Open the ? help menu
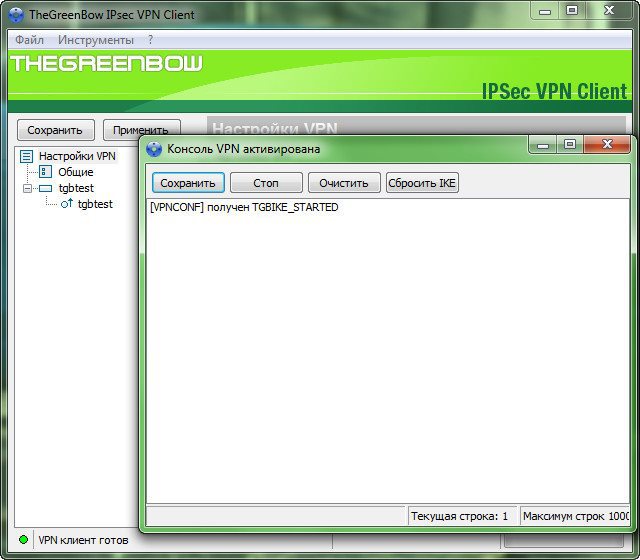Image resolution: width=640 pixels, height=560 pixels. coord(150,40)
